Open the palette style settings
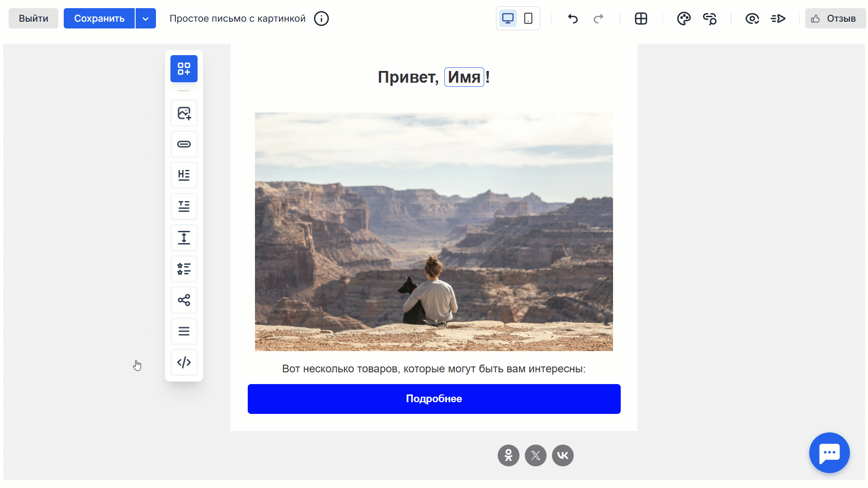The image size is (868, 488). click(684, 19)
